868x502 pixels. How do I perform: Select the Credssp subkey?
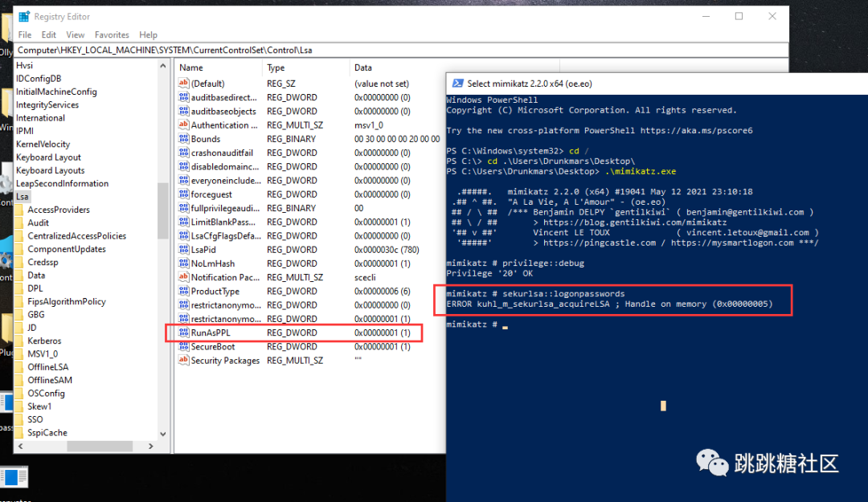click(43, 262)
